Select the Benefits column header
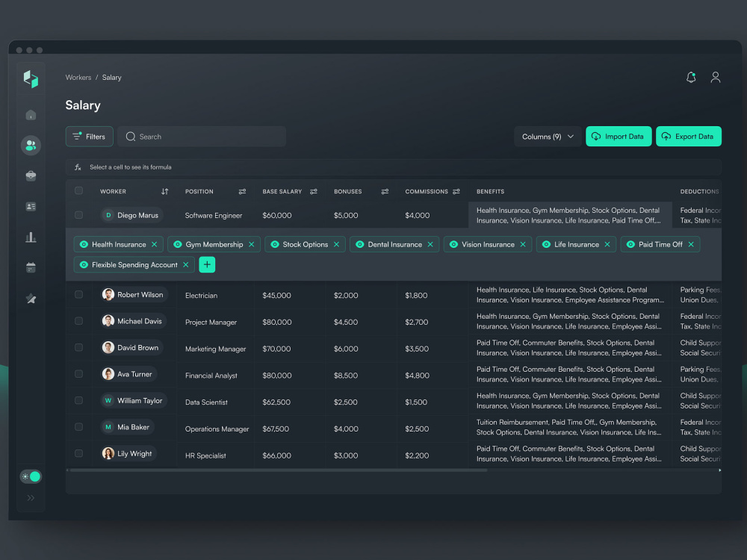This screenshot has height=560, width=747. click(x=490, y=191)
